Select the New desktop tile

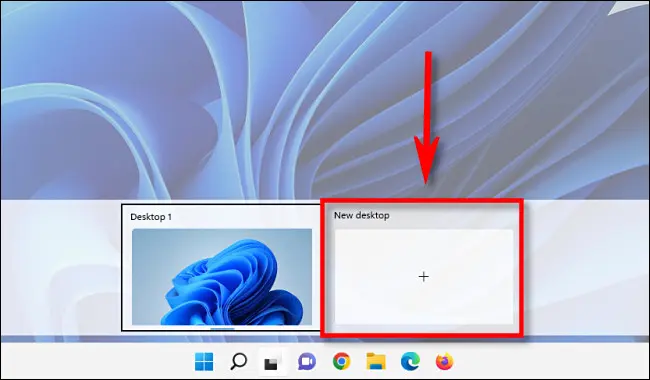pyautogui.click(x=422, y=268)
